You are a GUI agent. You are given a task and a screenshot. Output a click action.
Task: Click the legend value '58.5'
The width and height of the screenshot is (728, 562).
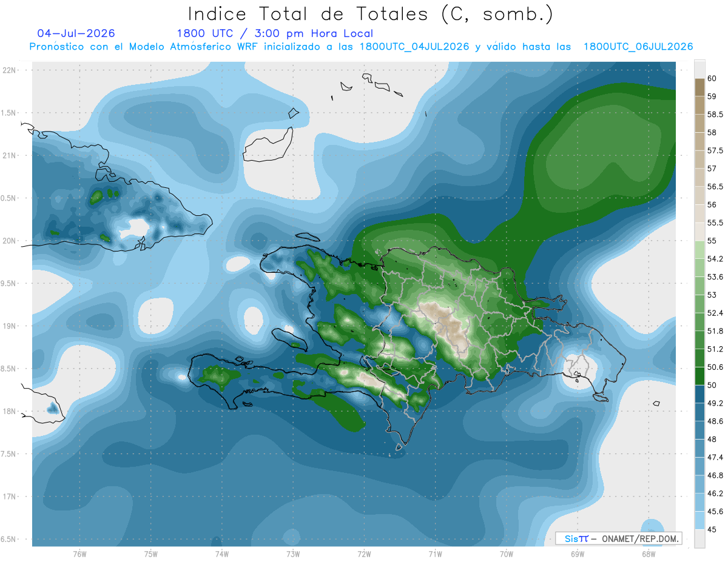pos(715,115)
